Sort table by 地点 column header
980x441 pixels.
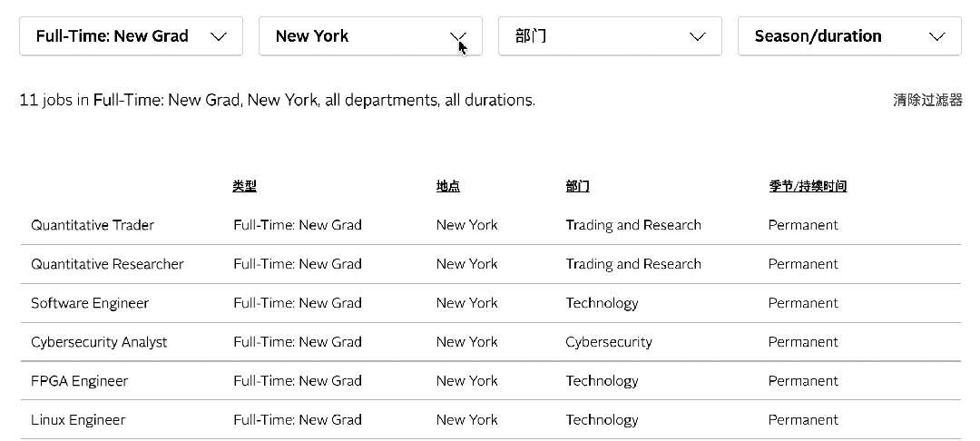click(447, 186)
